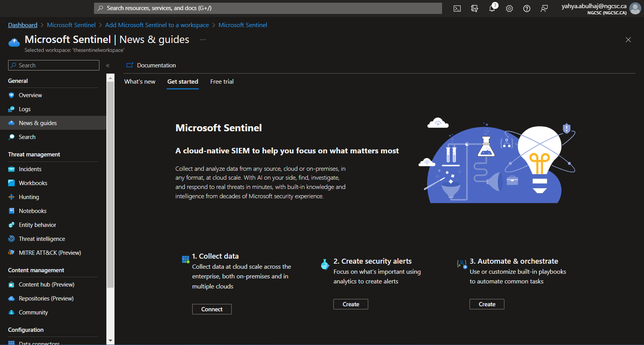Viewport: 644px width, 345px height.
Task: Switch to the What's new tab
Action: [x=140, y=82]
